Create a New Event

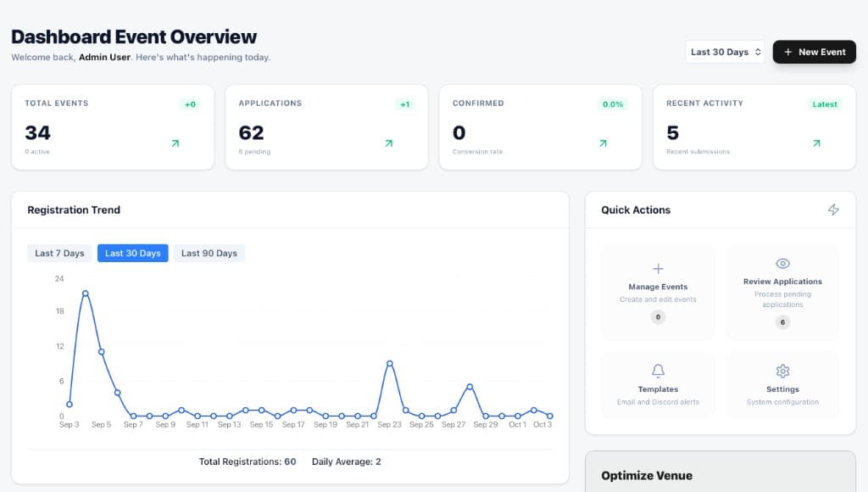point(815,52)
